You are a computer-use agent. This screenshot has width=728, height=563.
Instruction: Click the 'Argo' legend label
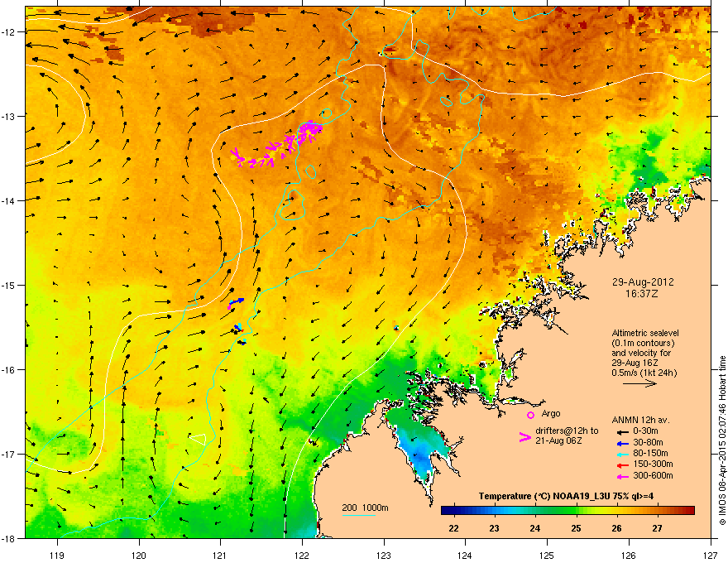551,413
